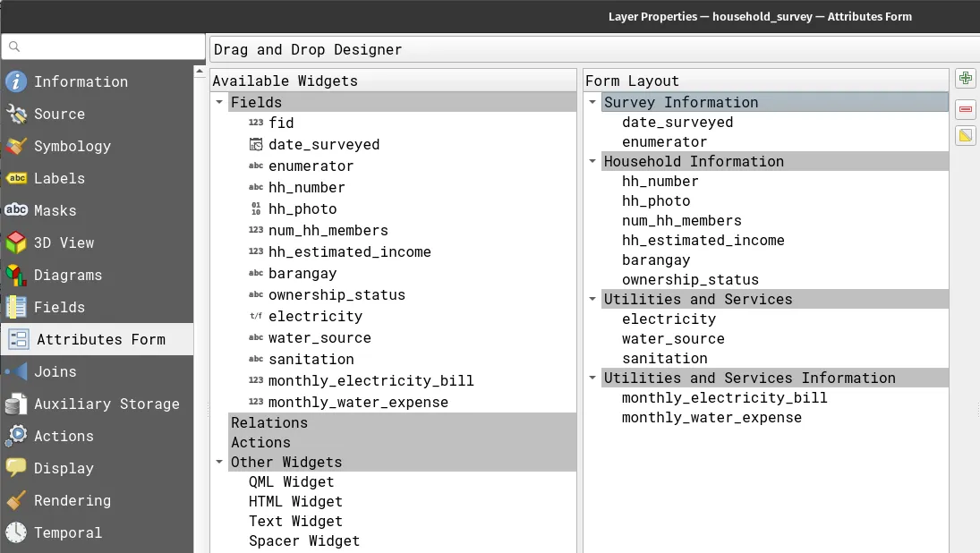Open the Joins panel
The image size is (980, 553).
tap(55, 371)
